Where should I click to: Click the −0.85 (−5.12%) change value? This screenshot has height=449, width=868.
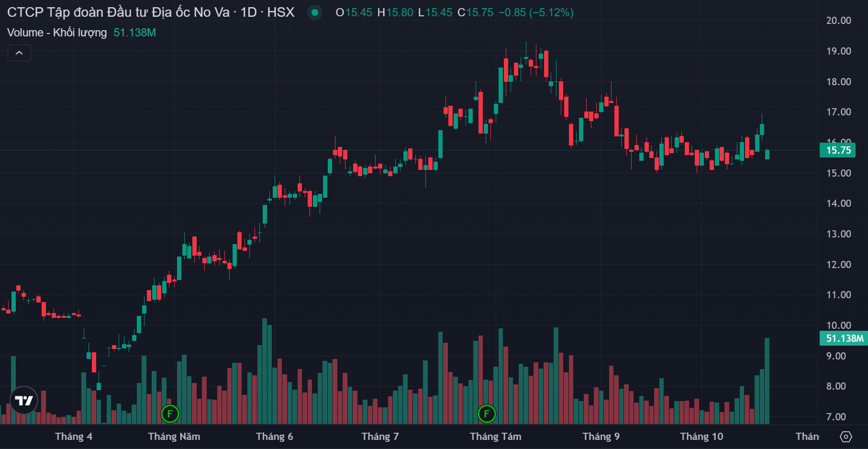point(535,12)
